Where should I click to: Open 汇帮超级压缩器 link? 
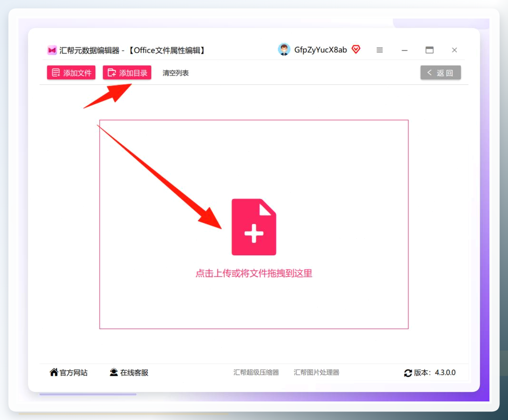point(256,372)
